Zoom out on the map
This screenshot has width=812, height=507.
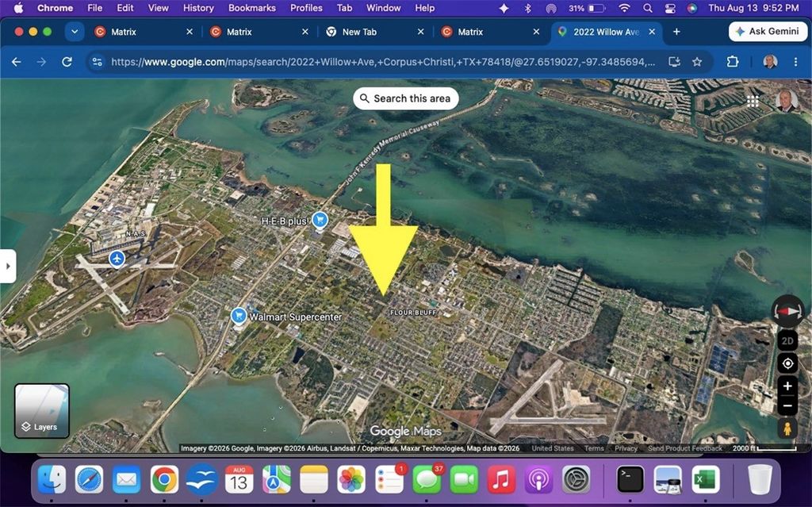tap(787, 406)
